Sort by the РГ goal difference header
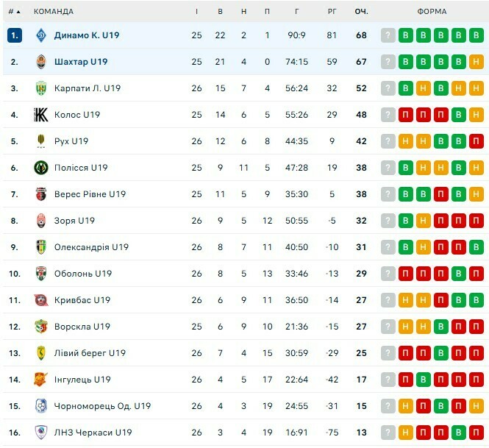This screenshot has height=448, width=489. [x=332, y=12]
